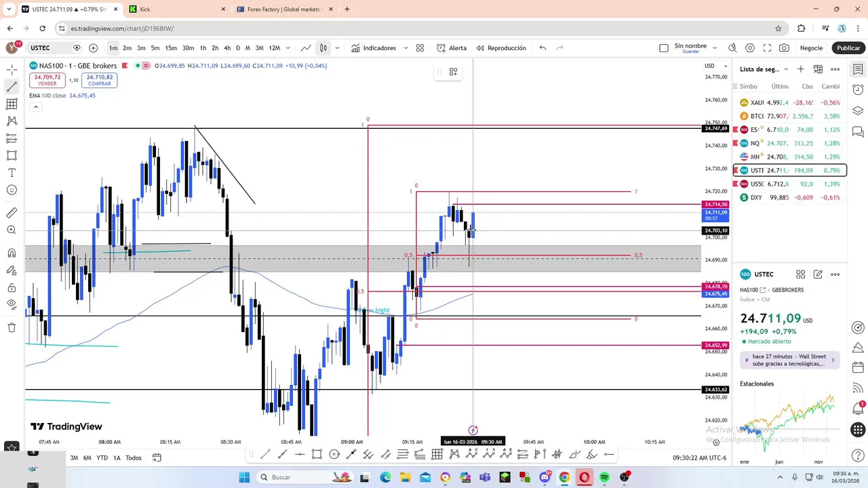
Task: Select the DXY row in the watchlist
Action: tap(789, 197)
